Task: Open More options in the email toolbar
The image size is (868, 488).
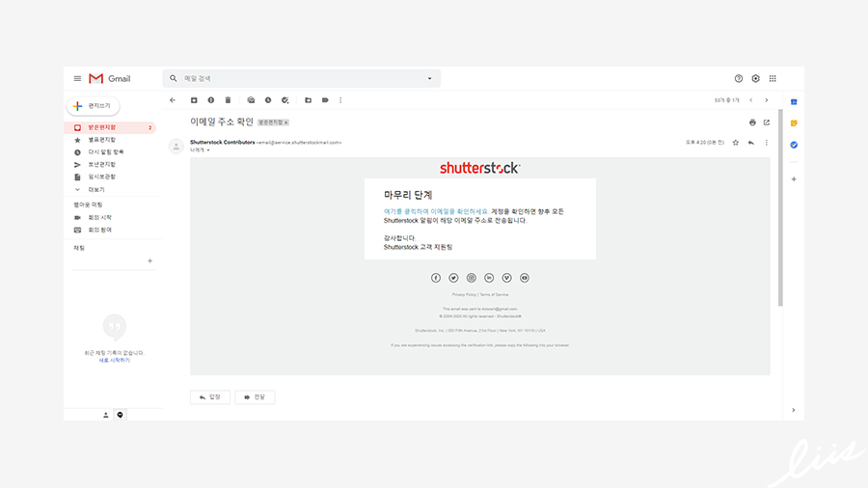Action: [340, 100]
